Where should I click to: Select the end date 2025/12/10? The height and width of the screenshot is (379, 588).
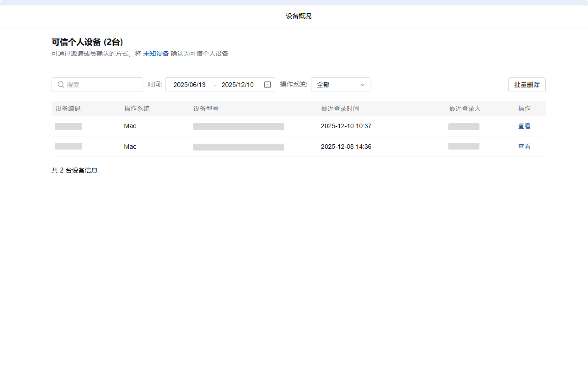pyautogui.click(x=237, y=85)
